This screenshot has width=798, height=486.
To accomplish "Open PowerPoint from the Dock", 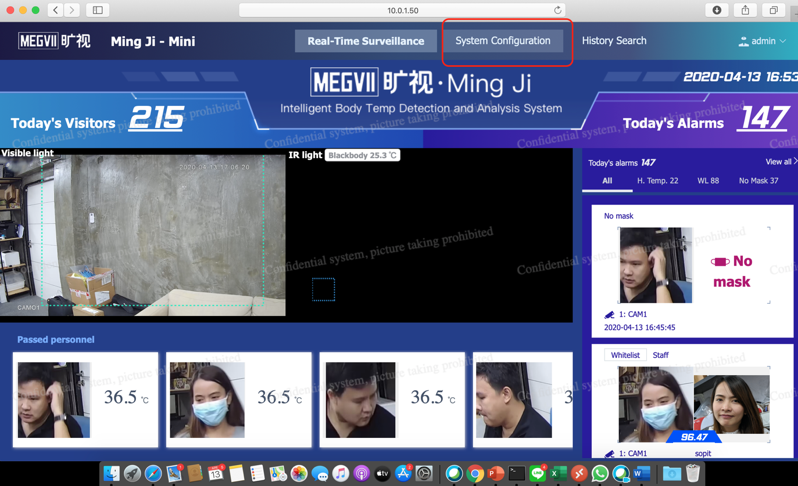I will [x=496, y=474].
